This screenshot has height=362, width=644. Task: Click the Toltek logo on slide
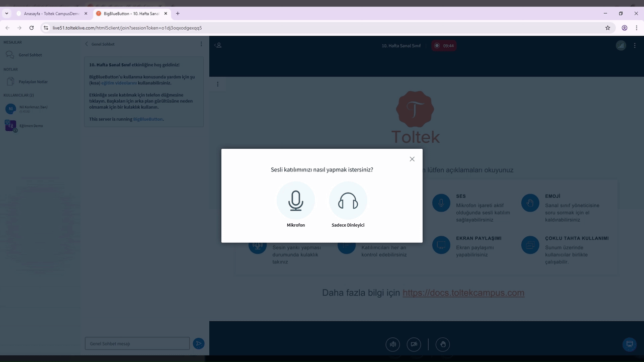(416, 117)
